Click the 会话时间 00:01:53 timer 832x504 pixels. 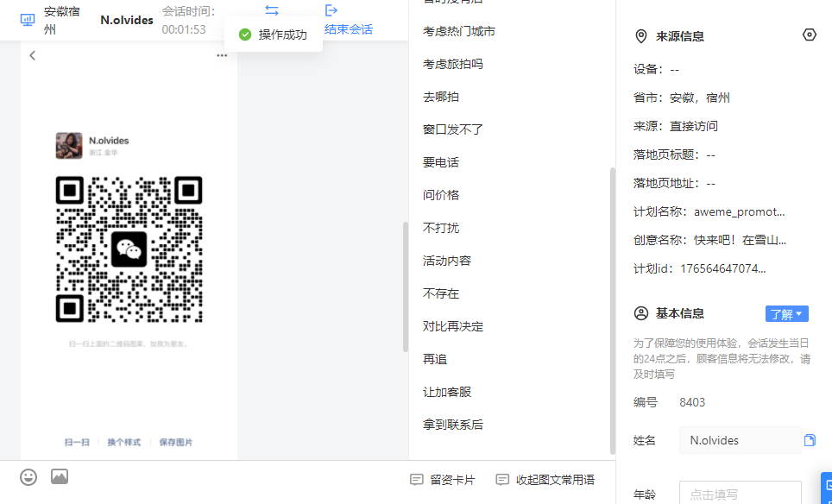pyautogui.click(x=184, y=29)
